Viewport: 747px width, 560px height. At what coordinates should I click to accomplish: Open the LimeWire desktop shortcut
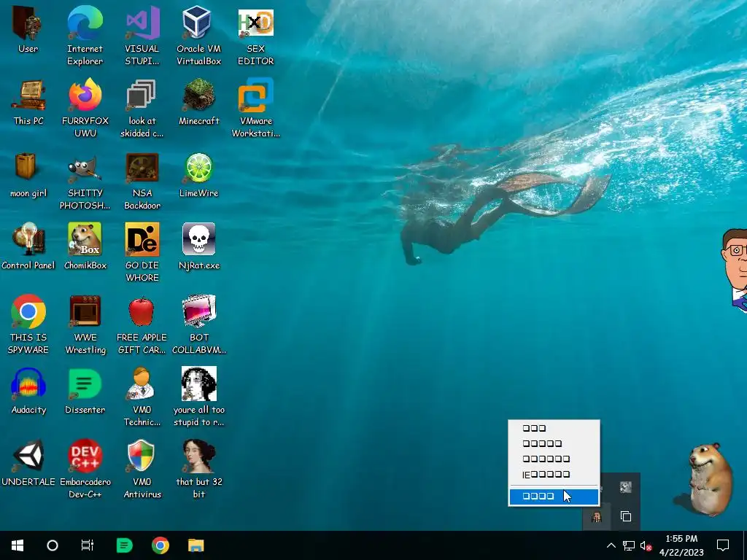click(x=198, y=175)
